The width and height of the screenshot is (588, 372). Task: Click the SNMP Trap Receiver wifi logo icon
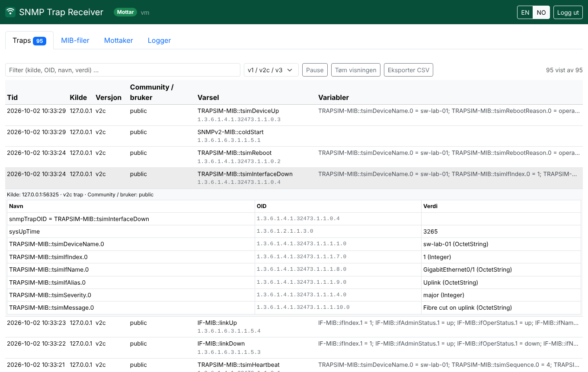(10, 12)
